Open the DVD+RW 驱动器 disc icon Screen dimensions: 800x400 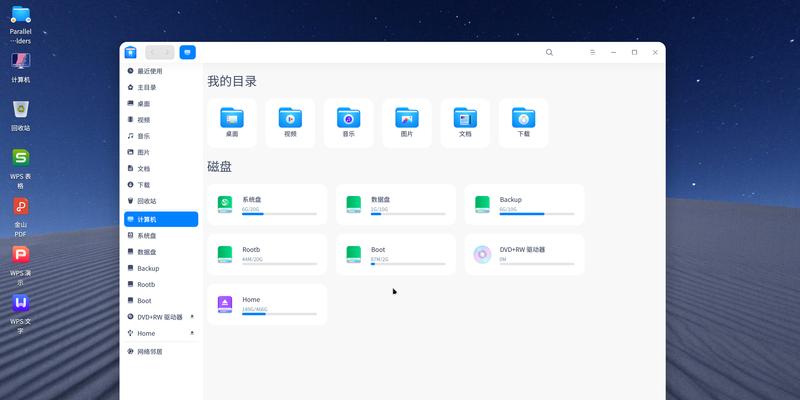click(482, 254)
